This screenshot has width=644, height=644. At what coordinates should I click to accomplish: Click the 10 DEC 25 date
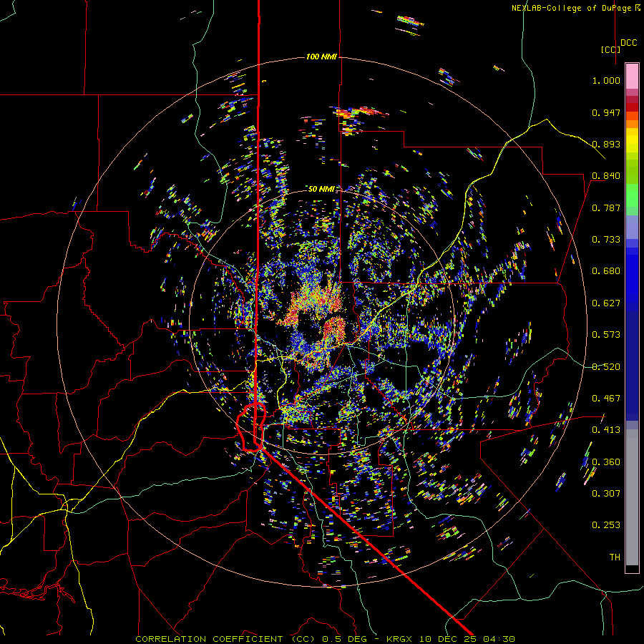(x=449, y=639)
